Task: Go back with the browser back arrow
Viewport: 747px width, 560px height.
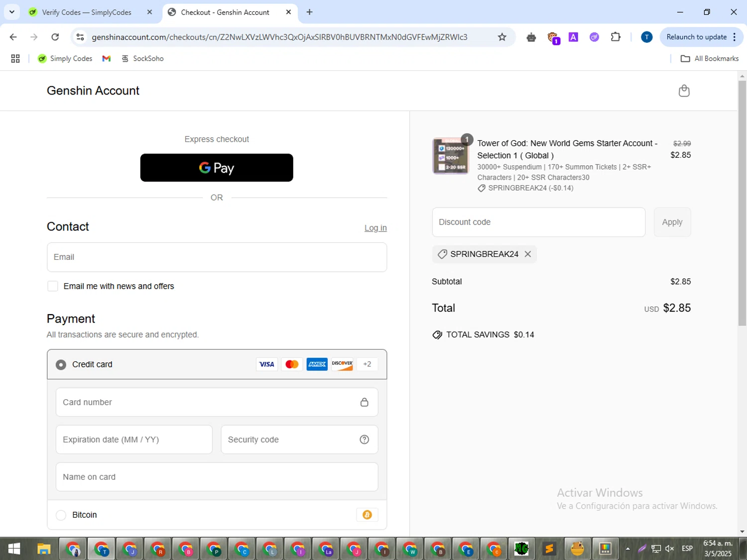Action: pos(13,37)
